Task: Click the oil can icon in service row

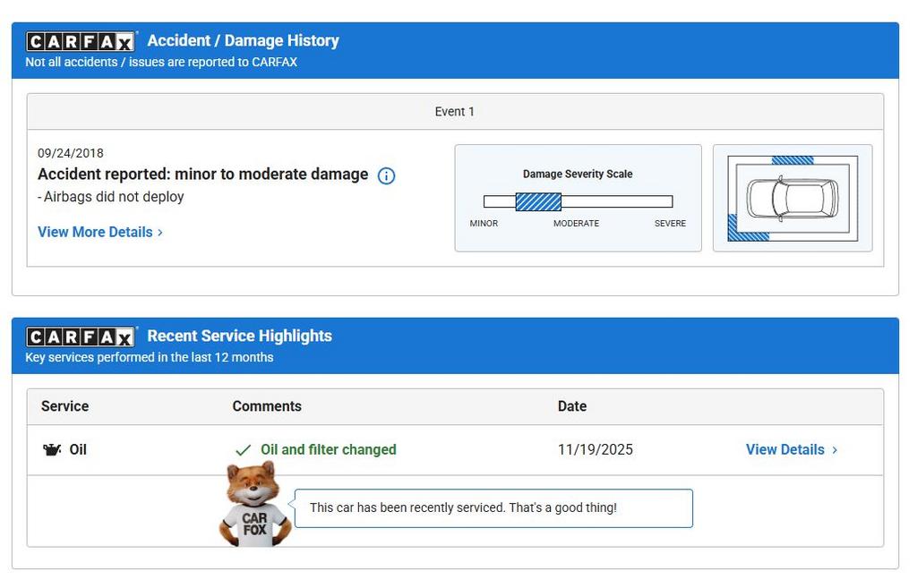Action: tap(52, 450)
